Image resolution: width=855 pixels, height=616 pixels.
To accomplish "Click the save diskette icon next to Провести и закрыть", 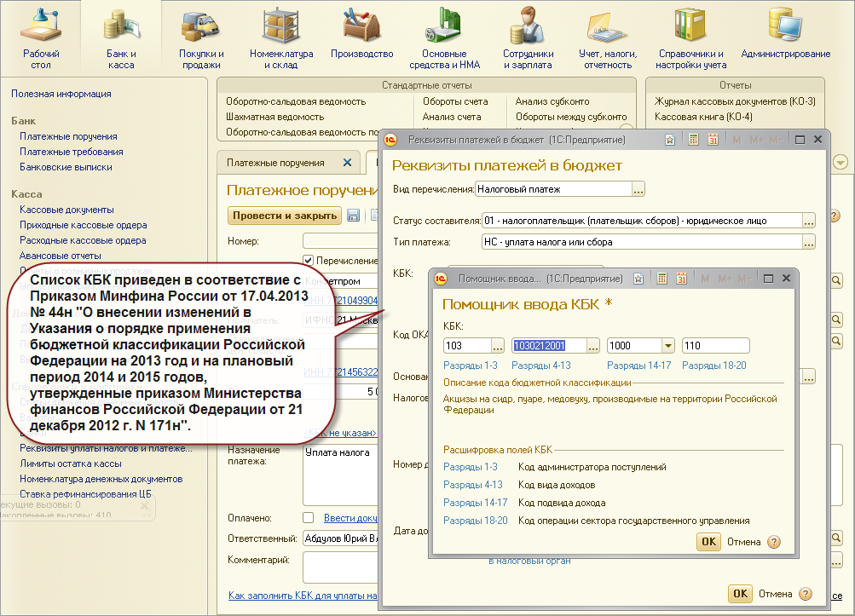I will [x=354, y=216].
